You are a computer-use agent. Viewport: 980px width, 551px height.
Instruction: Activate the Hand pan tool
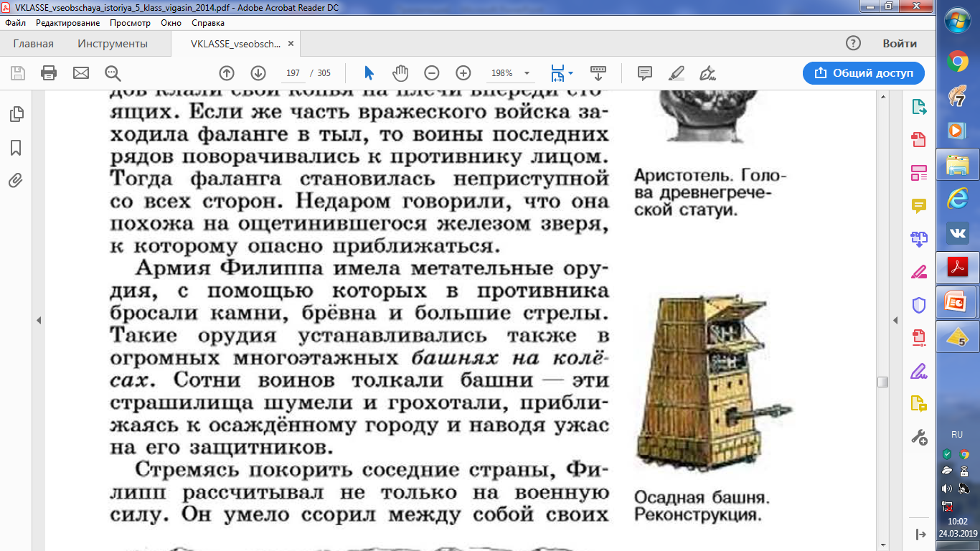(x=400, y=72)
